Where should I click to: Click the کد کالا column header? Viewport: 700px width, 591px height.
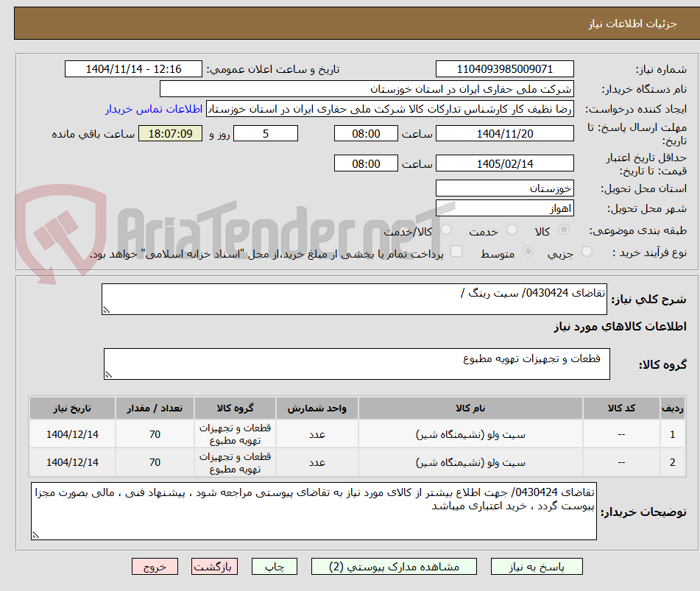(621, 408)
